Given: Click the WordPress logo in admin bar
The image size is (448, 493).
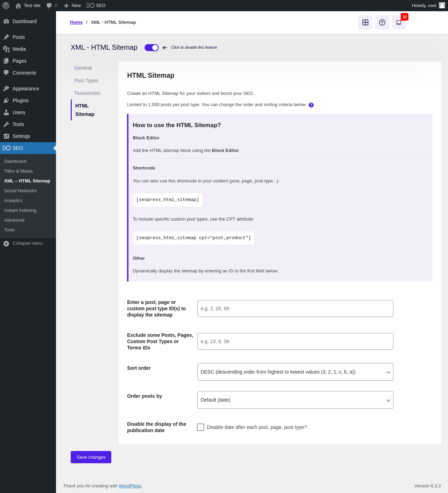Looking at the screenshot, I should point(6,6).
